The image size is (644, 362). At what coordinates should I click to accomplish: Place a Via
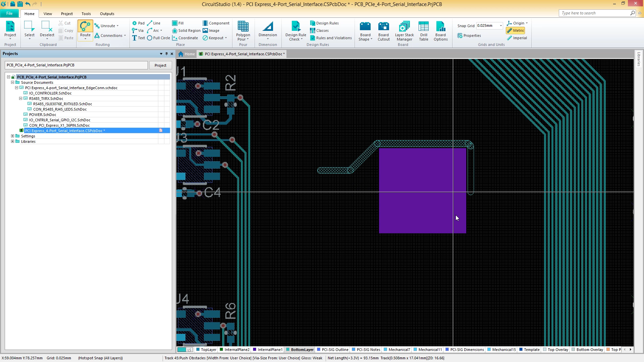(138, 31)
